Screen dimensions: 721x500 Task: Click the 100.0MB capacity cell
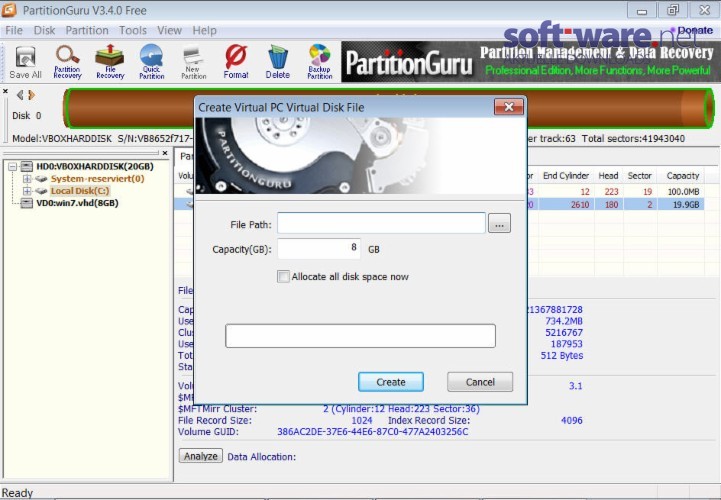point(683,192)
